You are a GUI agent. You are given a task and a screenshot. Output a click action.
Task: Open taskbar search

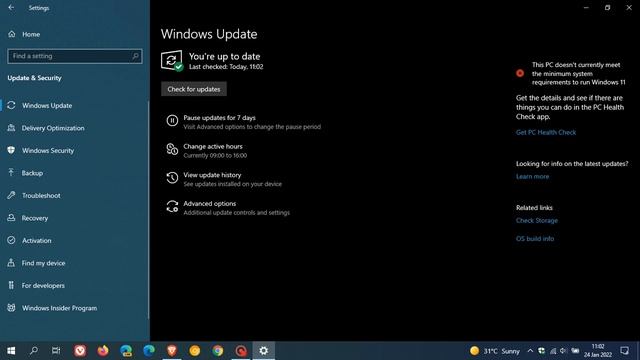click(x=34, y=351)
